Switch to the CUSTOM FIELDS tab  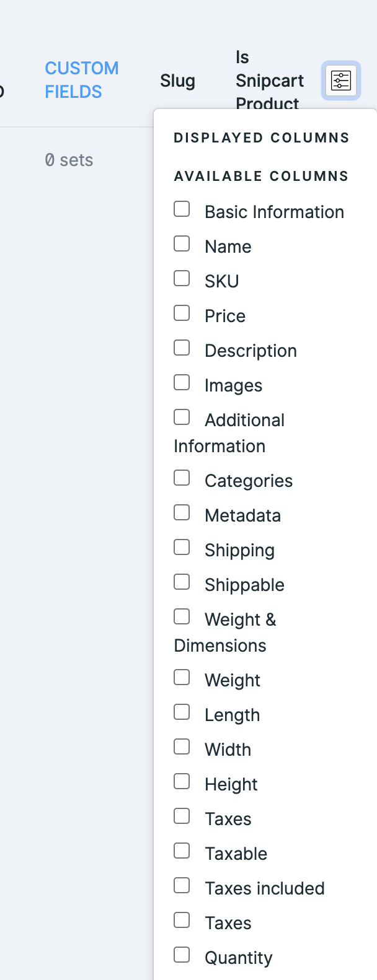coord(81,81)
